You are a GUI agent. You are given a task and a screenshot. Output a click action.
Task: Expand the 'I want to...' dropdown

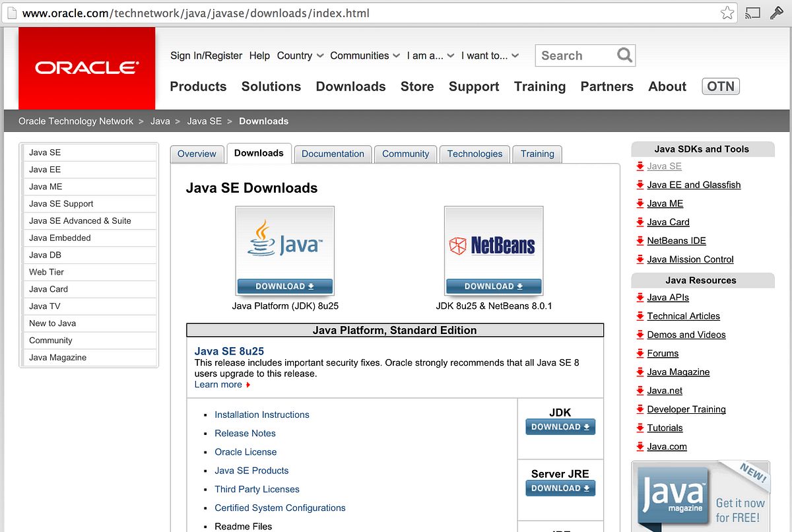pos(490,55)
